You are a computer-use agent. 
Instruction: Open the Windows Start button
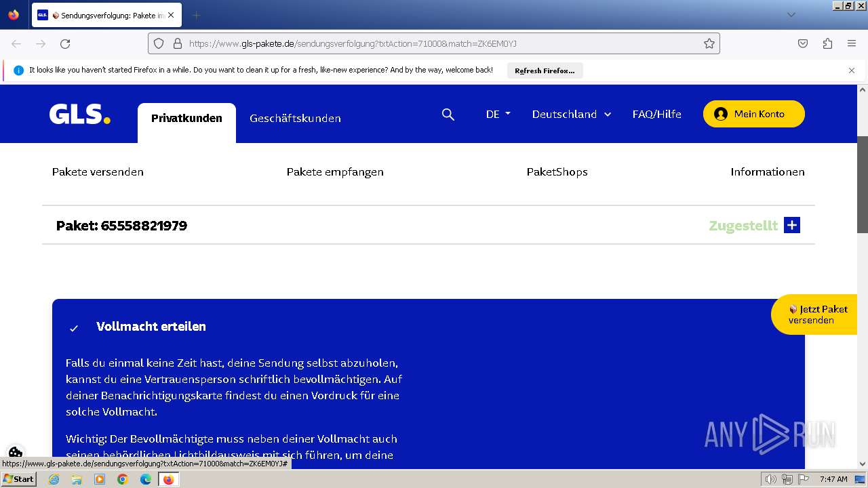point(19,479)
